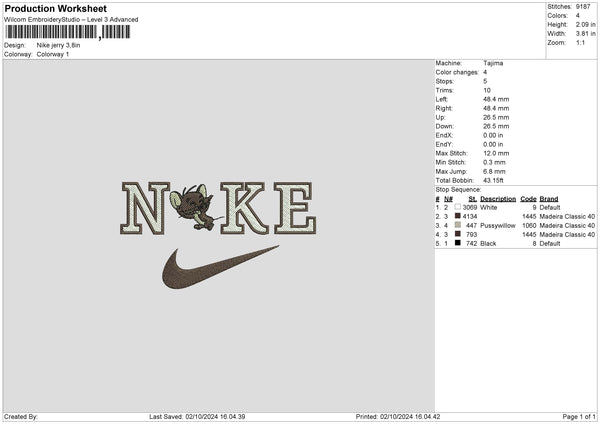The image size is (600, 424).
Task: Click the colorway value "Colorway 1"
Action: (53, 54)
